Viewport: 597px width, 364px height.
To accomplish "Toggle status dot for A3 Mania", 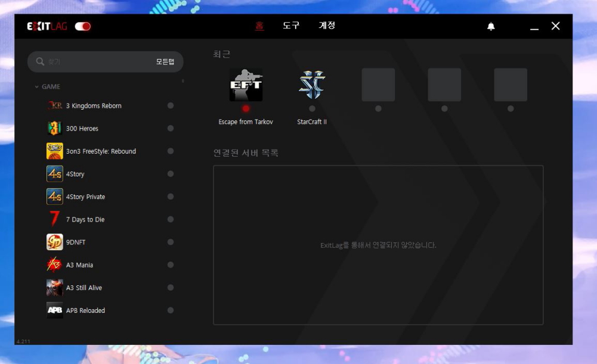I will 171,265.
